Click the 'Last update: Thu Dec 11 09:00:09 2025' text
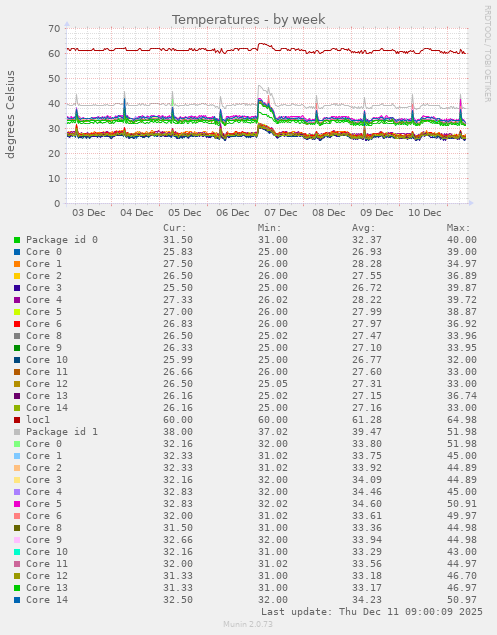This screenshot has height=635, width=497. (372, 612)
